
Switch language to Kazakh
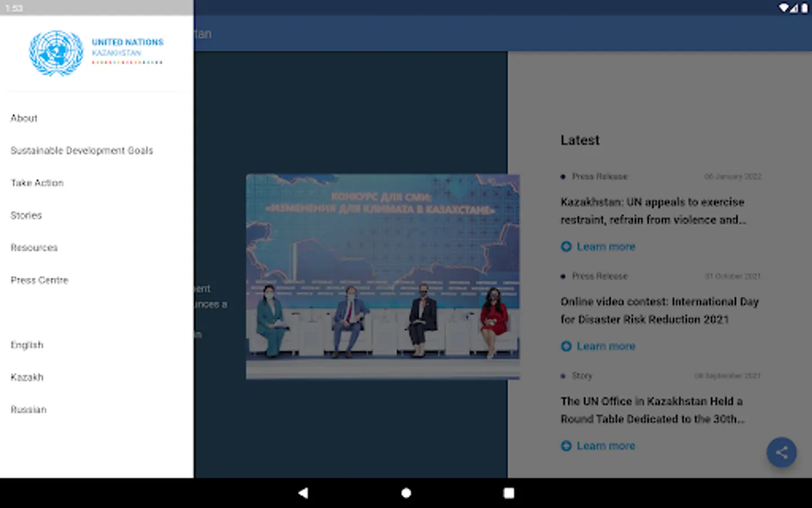click(x=27, y=377)
